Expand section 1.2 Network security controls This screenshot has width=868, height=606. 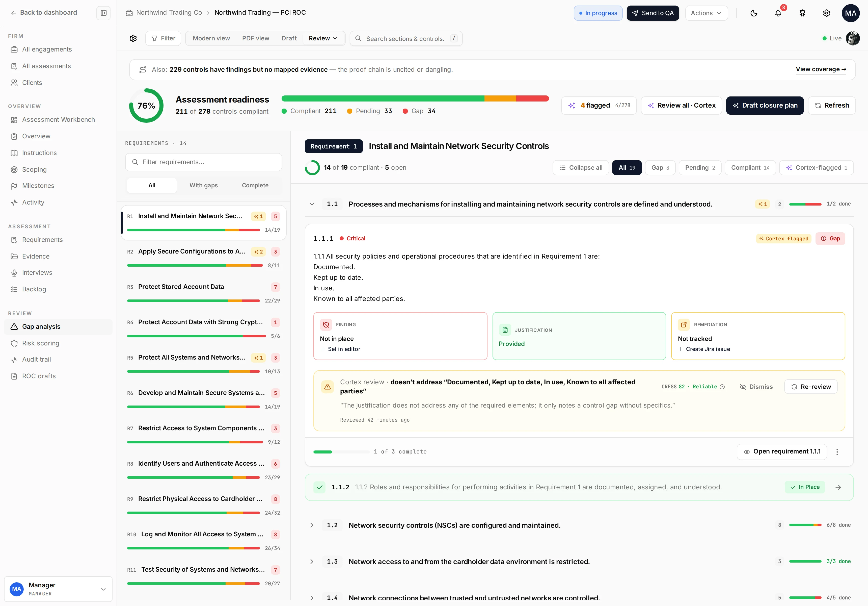click(x=312, y=525)
